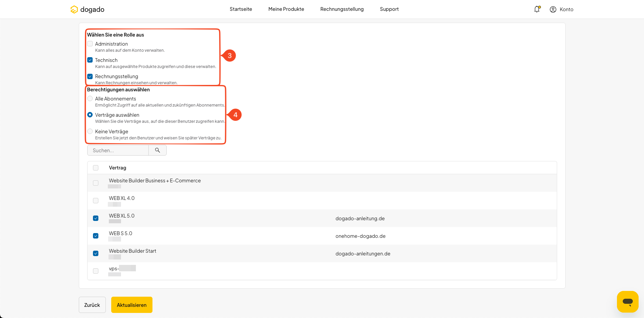Click the WEB S 5.0 label

(x=120, y=233)
